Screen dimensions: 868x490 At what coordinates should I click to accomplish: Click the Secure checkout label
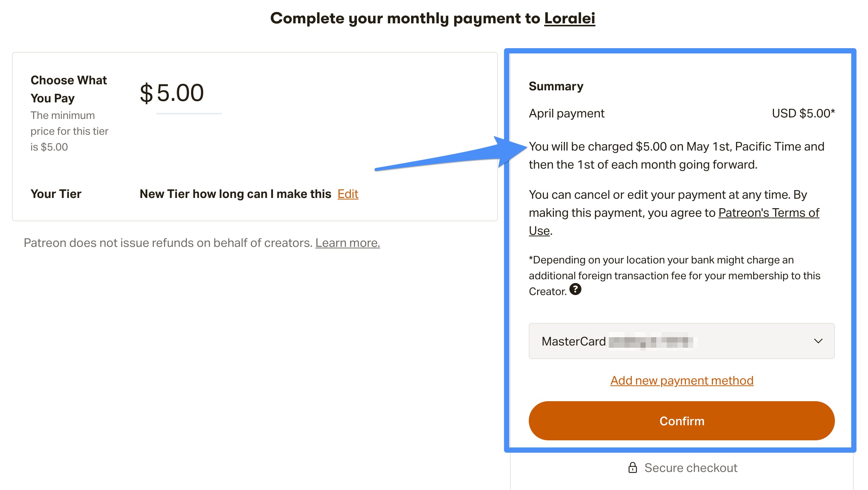point(690,467)
